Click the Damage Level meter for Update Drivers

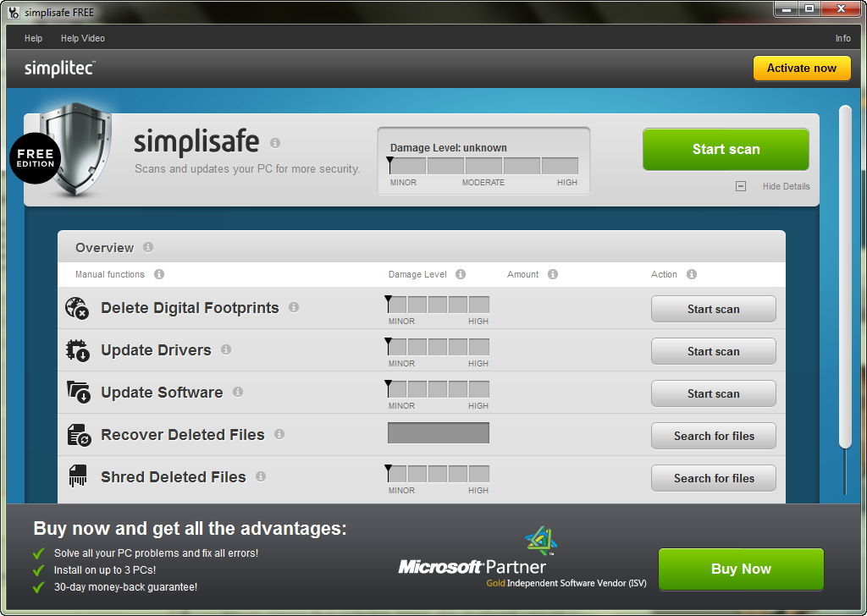(x=437, y=348)
